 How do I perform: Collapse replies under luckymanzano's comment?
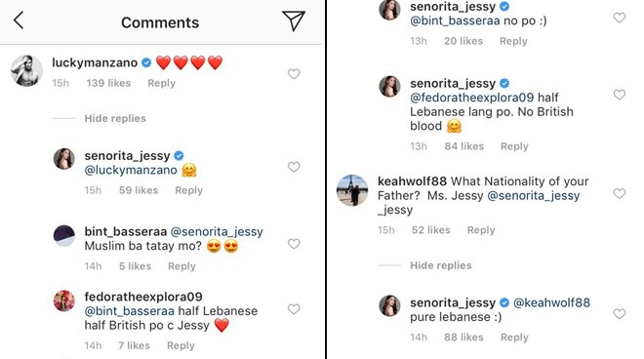(x=115, y=118)
